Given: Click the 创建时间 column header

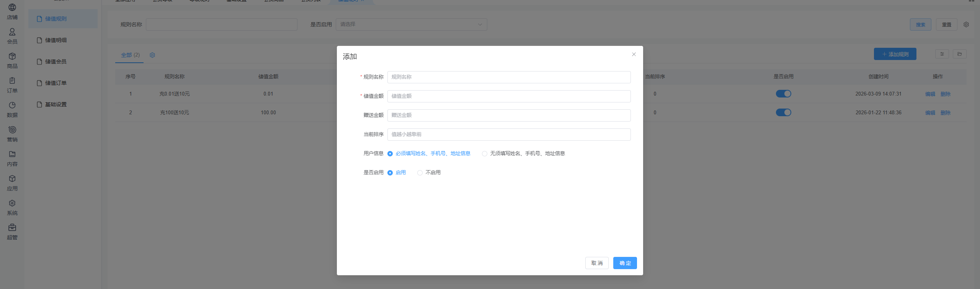Looking at the screenshot, I should [x=879, y=76].
